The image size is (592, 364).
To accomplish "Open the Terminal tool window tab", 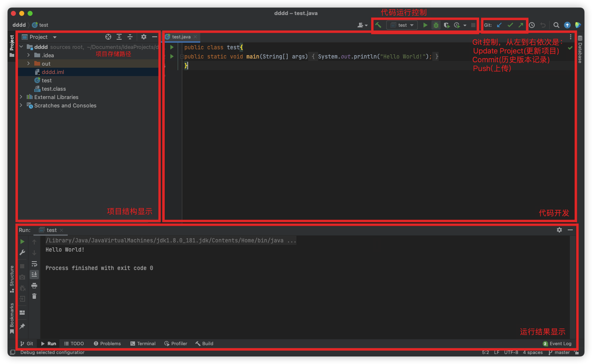I will point(143,344).
